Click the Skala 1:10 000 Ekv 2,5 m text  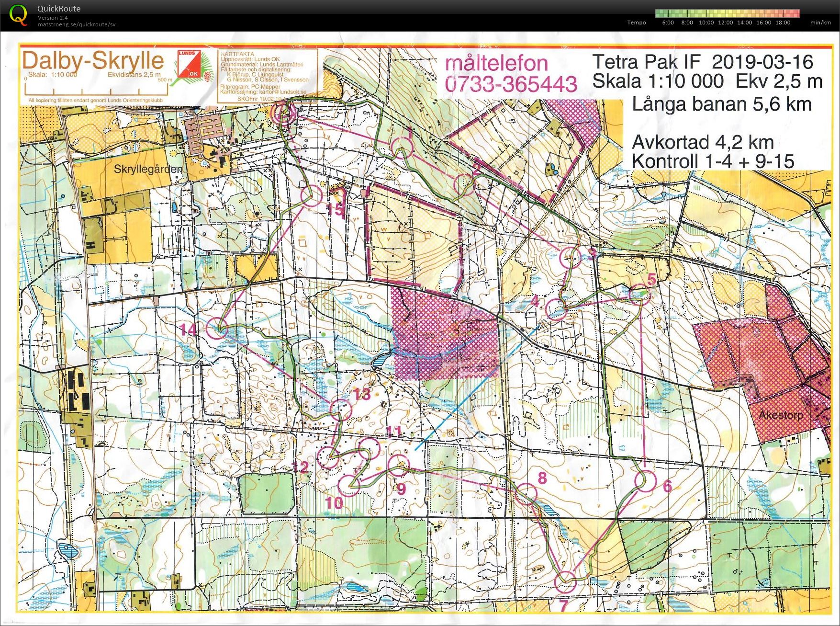click(x=707, y=81)
